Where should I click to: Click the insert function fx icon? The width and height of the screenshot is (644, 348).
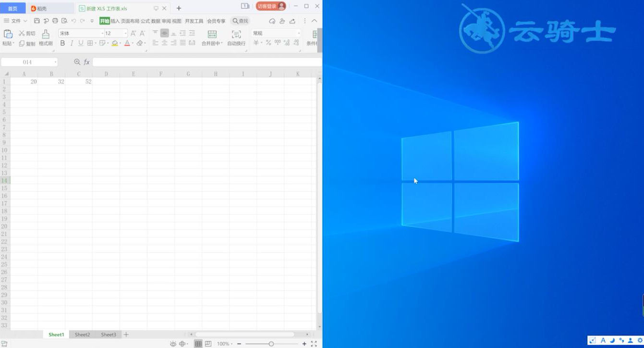pos(87,62)
